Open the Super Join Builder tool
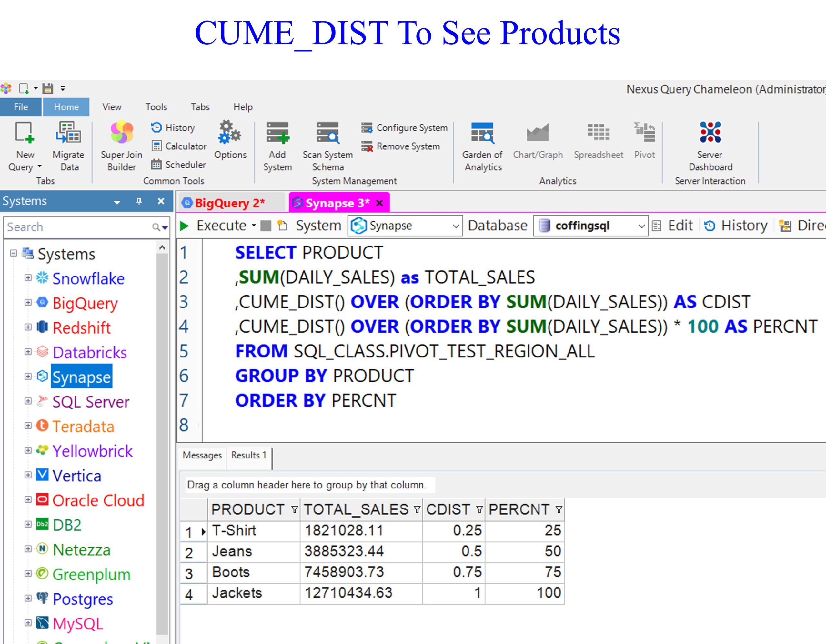 [x=121, y=132]
